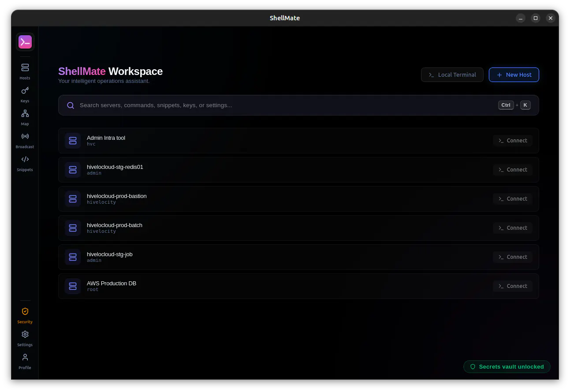Select the hivelocloud-prod-batch host name

coord(115,225)
